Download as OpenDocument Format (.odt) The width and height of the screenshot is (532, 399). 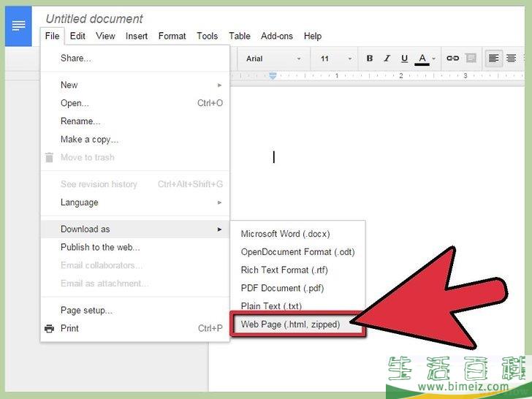point(298,251)
